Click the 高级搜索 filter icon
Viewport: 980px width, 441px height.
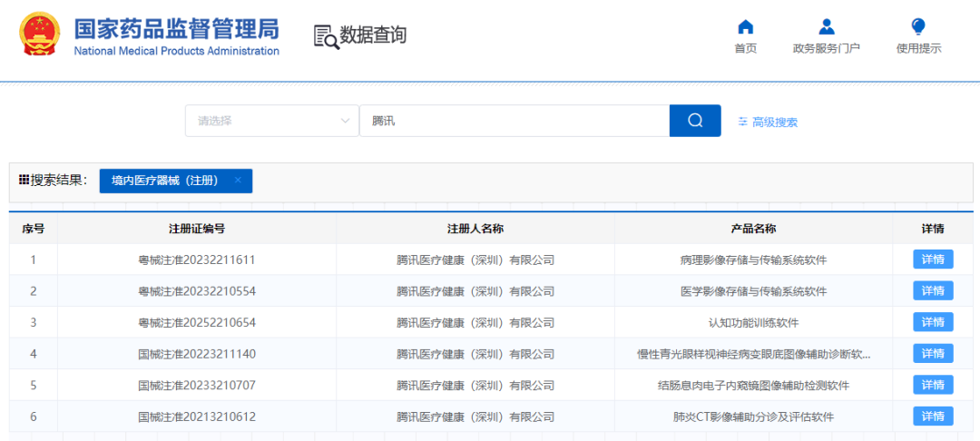pos(742,121)
